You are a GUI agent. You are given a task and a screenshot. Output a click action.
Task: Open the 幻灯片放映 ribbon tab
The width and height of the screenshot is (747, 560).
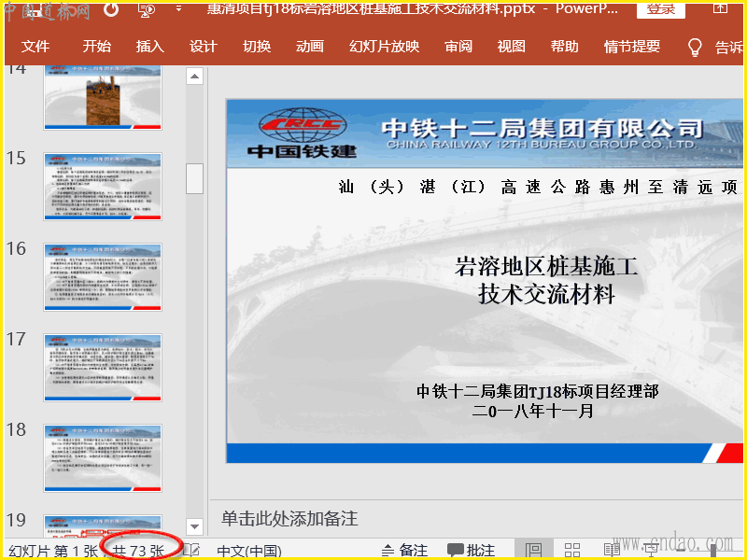(384, 47)
